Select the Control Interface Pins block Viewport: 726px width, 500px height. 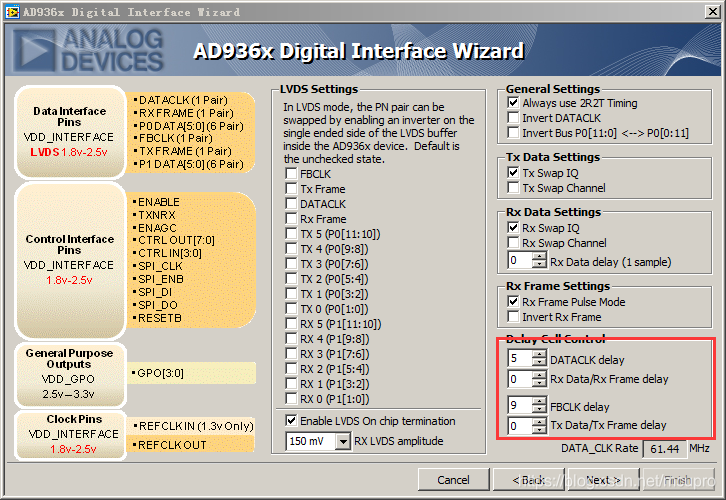(69, 260)
